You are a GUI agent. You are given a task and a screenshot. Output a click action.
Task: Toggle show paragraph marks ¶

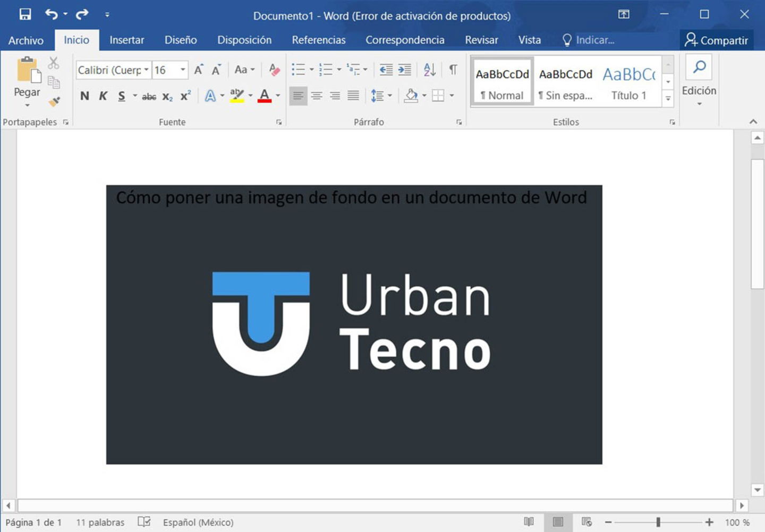pos(453,70)
